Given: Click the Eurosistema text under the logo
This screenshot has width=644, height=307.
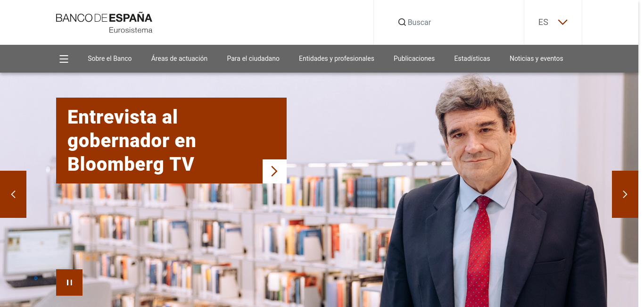Looking at the screenshot, I should click(131, 30).
